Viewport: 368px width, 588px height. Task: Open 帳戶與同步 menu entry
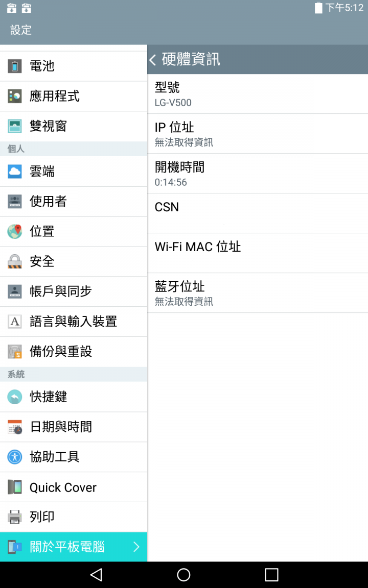pos(74,291)
